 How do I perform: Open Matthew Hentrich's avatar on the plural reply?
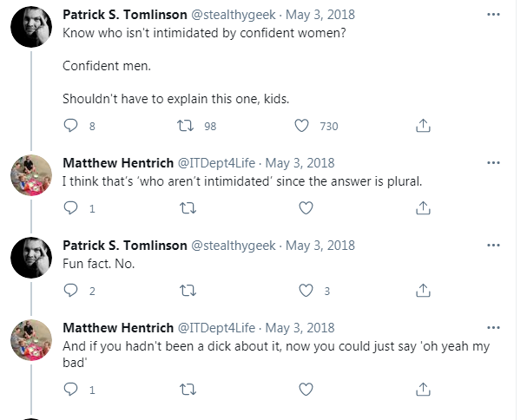click(31, 175)
